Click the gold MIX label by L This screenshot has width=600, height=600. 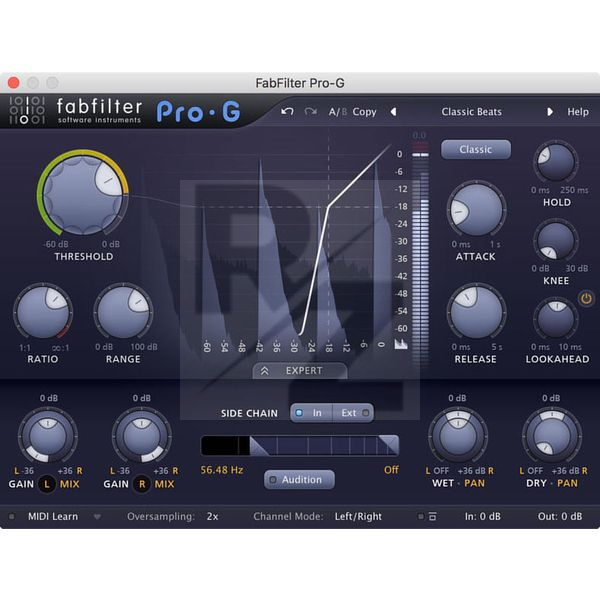click(70, 484)
